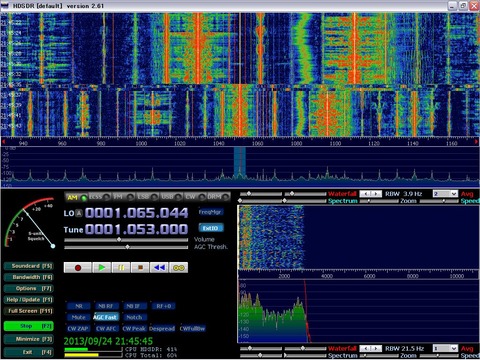Click the date and time display 2013/09/24 21:45:45
The image size is (480, 360).
coord(108,341)
